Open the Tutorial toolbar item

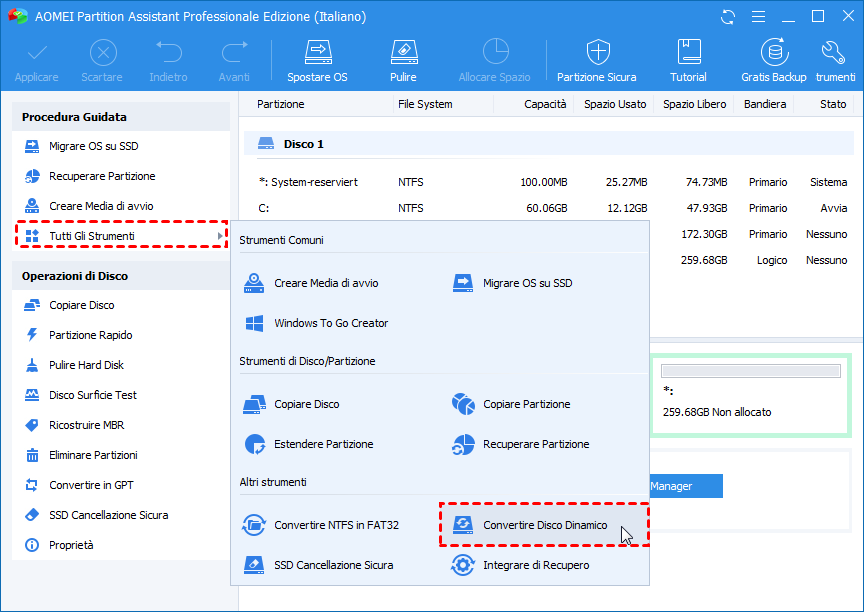point(688,61)
